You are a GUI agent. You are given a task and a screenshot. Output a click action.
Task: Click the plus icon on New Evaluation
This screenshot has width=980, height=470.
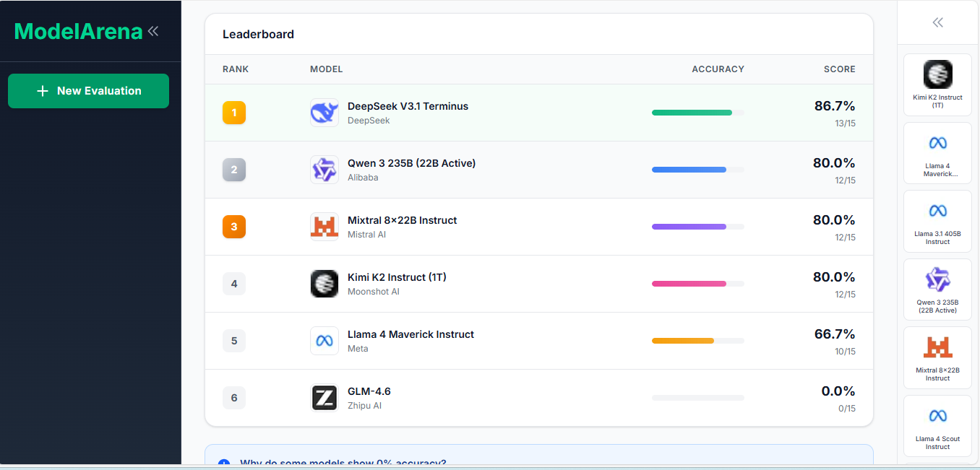(x=43, y=91)
